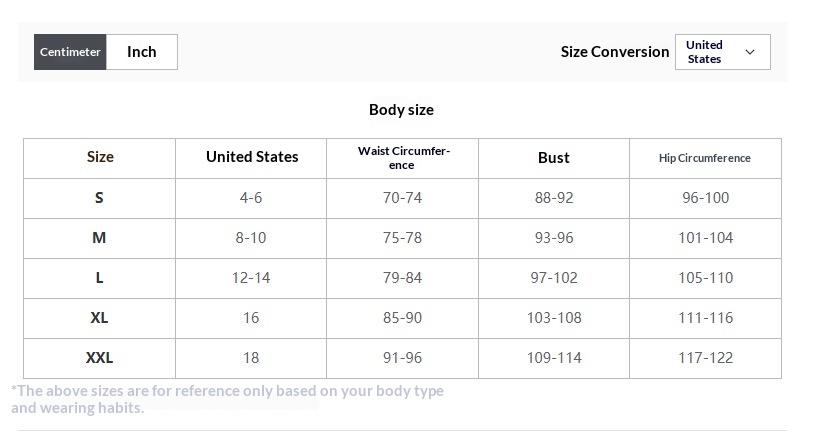814x442 pixels.
Task: Select the M size row label
Action: [x=99, y=238]
